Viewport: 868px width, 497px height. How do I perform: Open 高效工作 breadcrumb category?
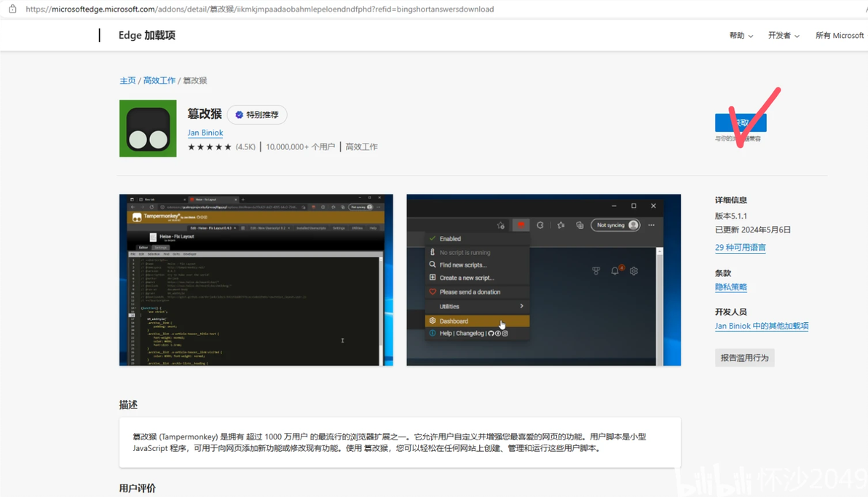point(159,80)
